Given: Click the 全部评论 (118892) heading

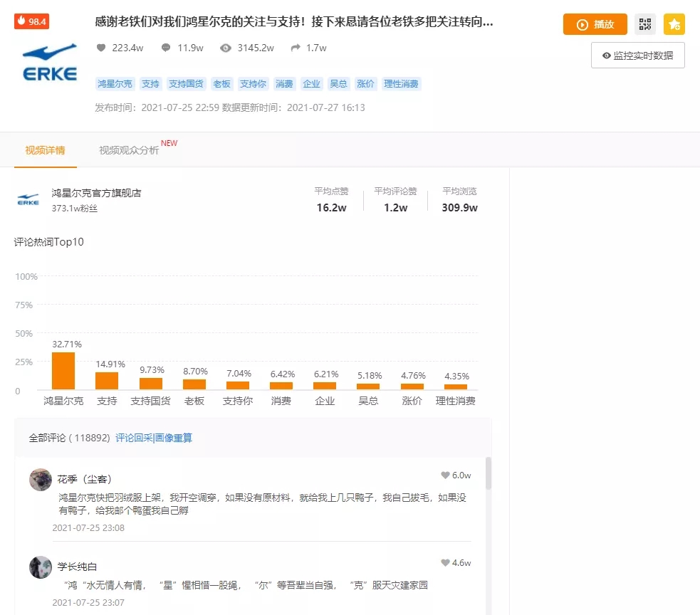Looking at the screenshot, I should [69, 438].
